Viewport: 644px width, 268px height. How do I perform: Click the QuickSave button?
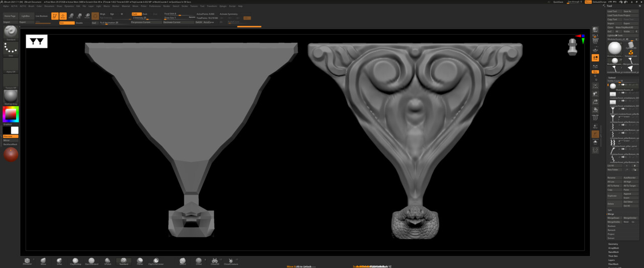pyautogui.click(x=558, y=2)
